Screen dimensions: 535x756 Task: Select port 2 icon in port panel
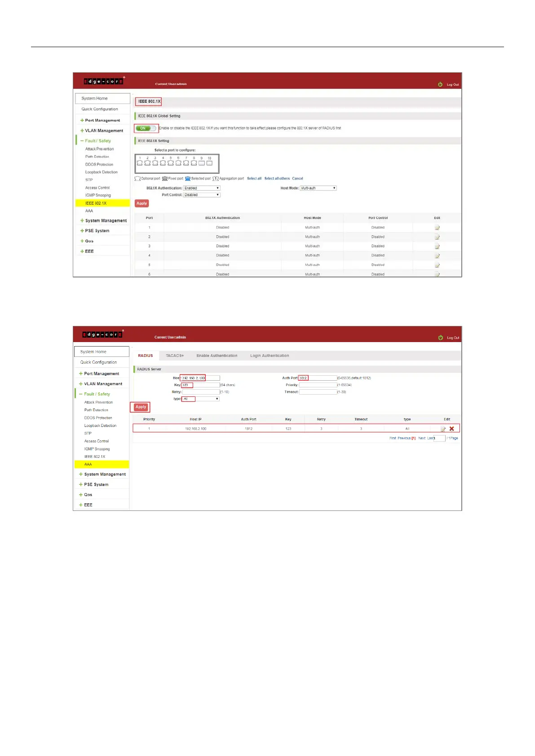coord(147,163)
